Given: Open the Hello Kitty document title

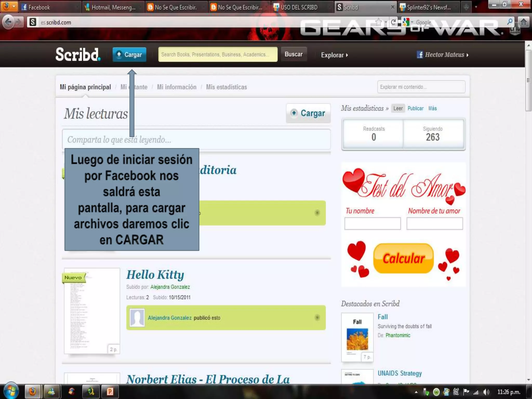Looking at the screenshot, I should point(155,275).
